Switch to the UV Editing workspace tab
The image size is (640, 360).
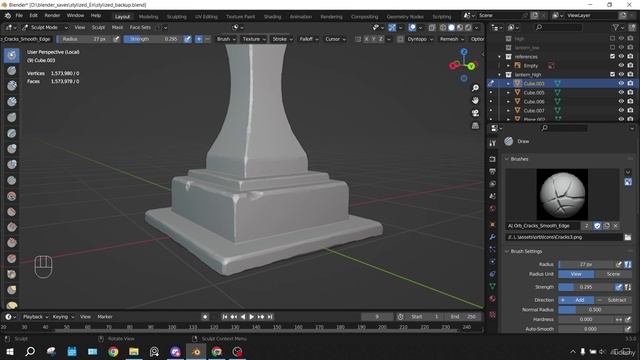tap(206, 17)
